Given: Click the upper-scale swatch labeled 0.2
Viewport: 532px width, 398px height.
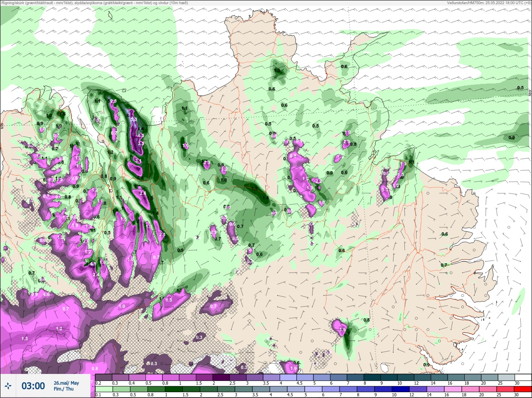Looking at the screenshot, I should point(104,377).
